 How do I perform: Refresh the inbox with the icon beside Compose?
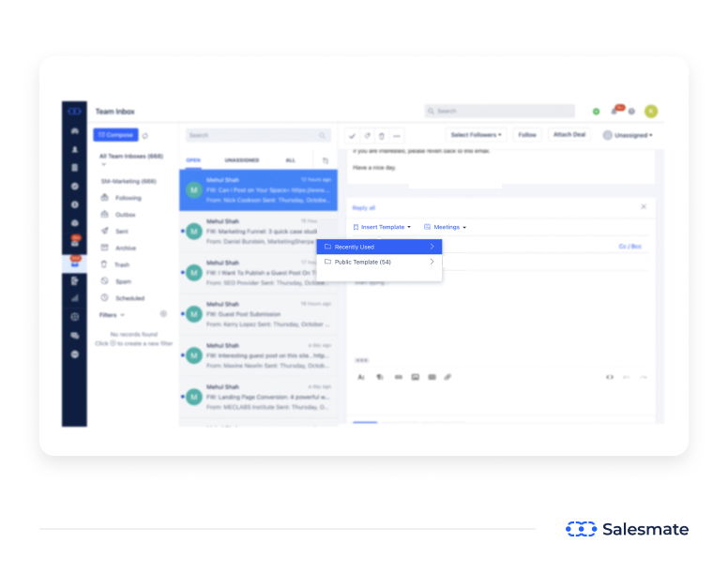tap(144, 135)
